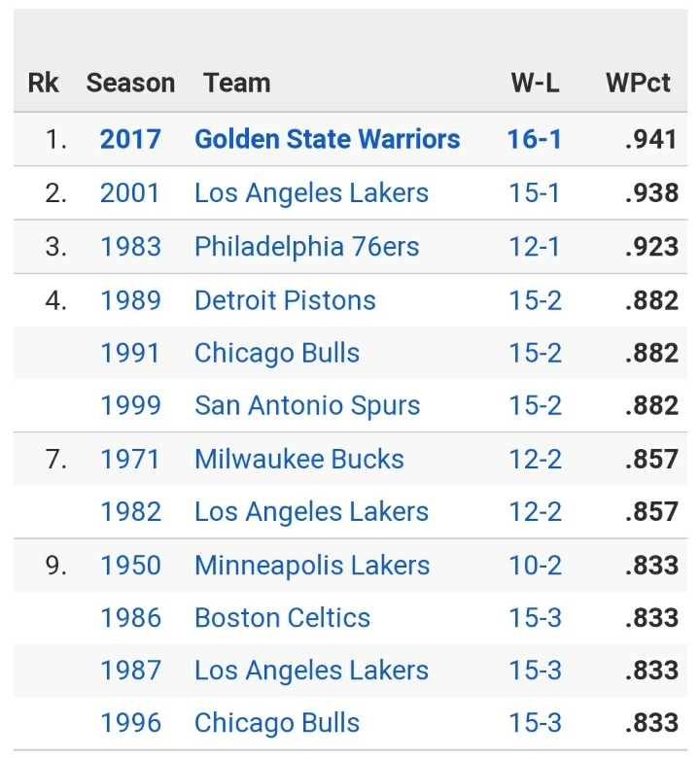This screenshot has height=758, width=700.
Task: Sort table by Season column header
Action: [130, 83]
